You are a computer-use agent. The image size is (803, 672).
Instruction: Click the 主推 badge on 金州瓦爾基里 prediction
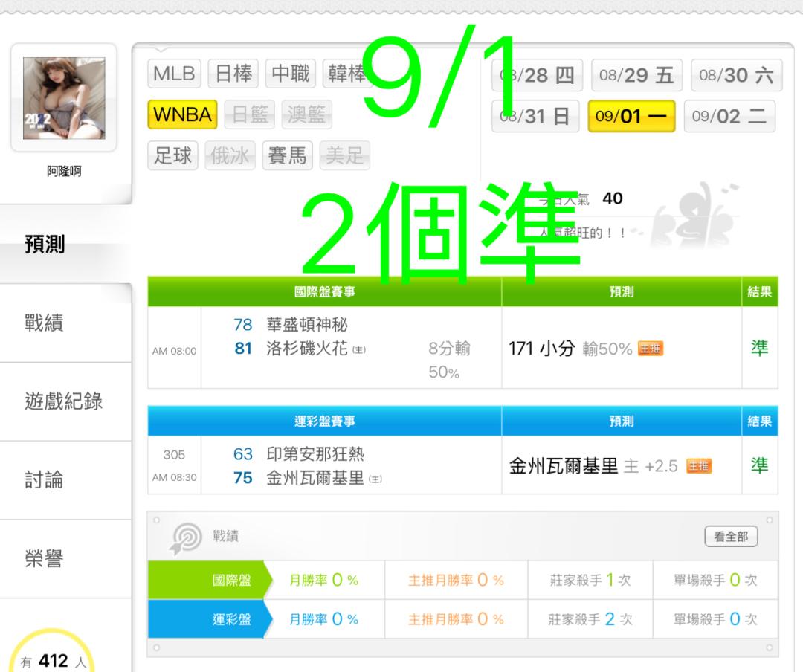pyautogui.click(x=698, y=465)
